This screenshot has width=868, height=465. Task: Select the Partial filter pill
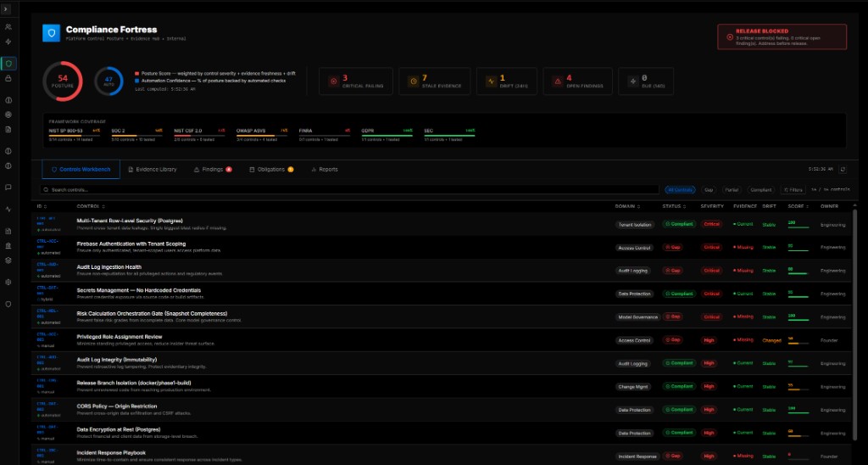click(732, 189)
